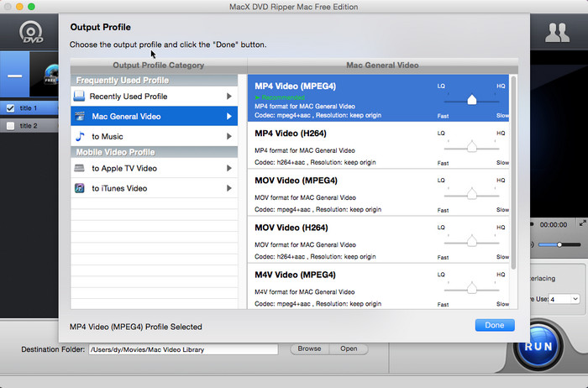This screenshot has width=588, height=388.
Task: Expand the to Apple TV Video arrow
Action: point(228,168)
